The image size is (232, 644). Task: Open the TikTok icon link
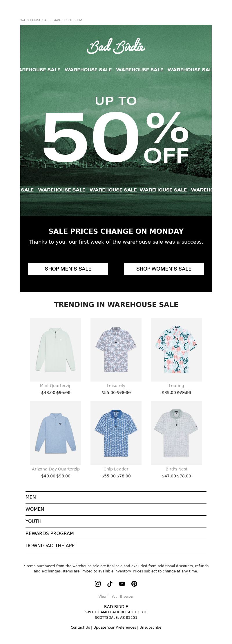[110, 584]
